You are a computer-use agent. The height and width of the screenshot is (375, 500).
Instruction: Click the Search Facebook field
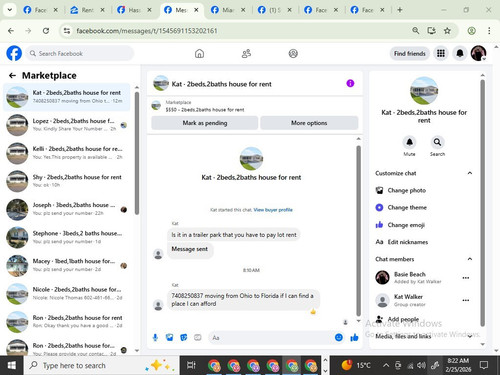coord(80,53)
